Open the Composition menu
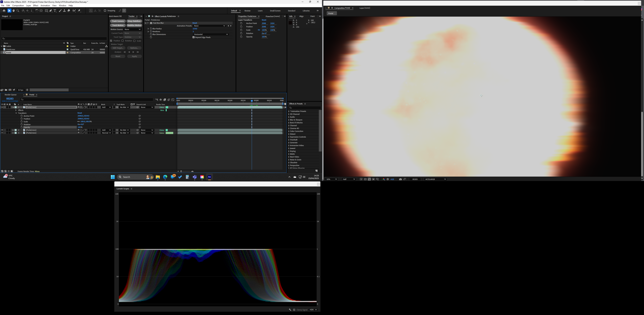Viewport: 644px width, 315px height. 18,5
